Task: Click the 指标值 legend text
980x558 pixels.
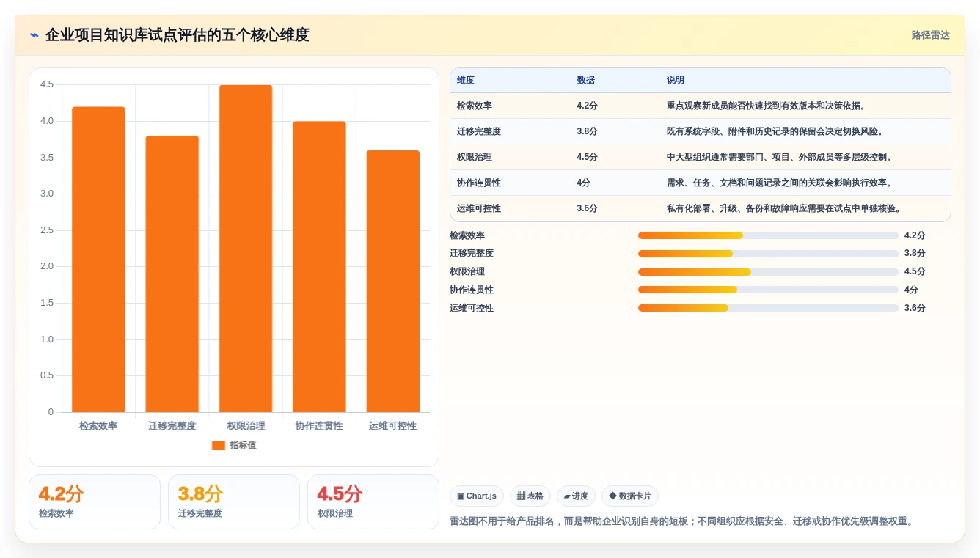Action: pyautogui.click(x=243, y=446)
